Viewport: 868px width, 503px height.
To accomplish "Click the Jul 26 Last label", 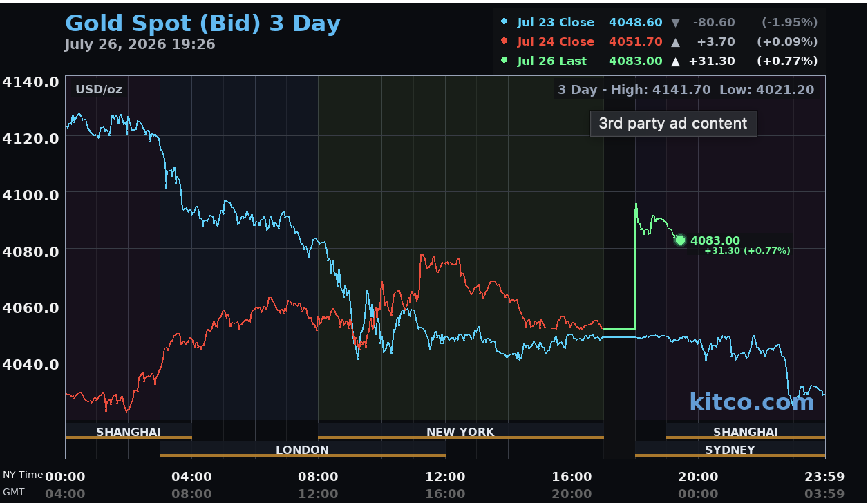I will (x=551, y=61).
